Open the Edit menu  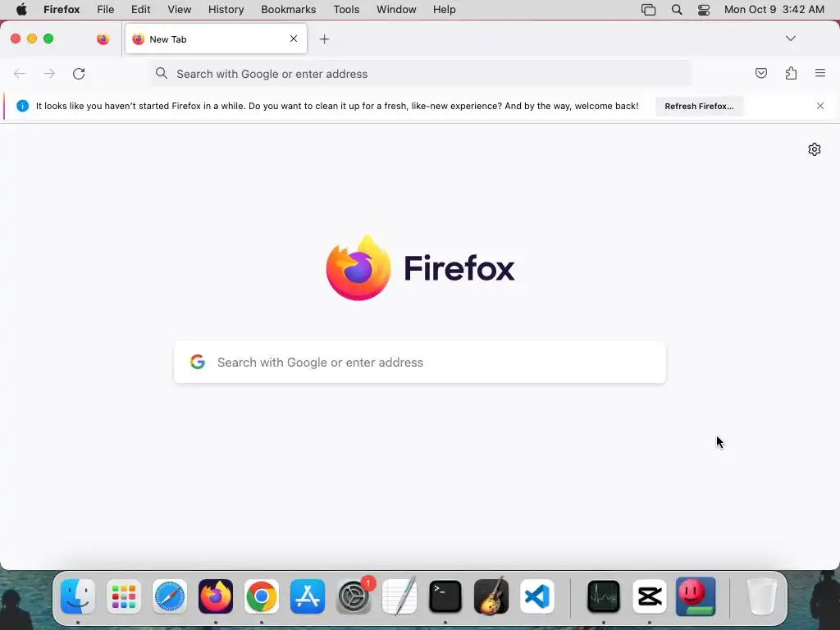coord(141,10)
